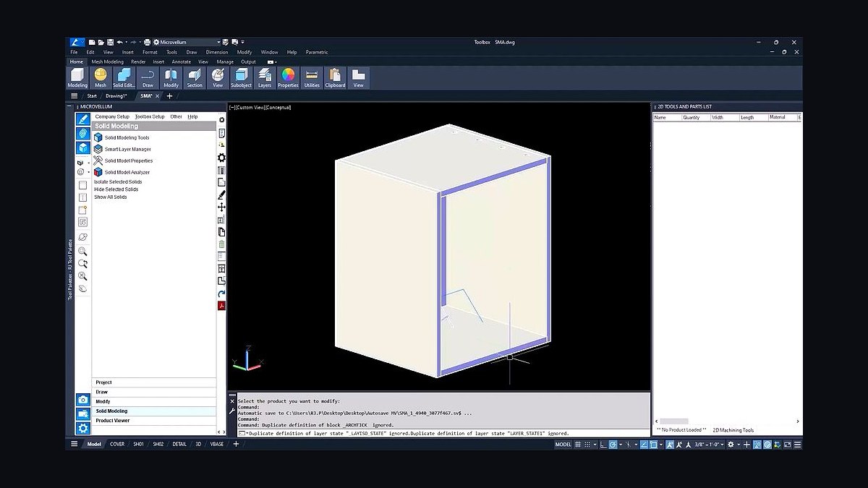Select the Product Viewer section
This screenshot has height=488, width=868.
click(x=154, y=420)
